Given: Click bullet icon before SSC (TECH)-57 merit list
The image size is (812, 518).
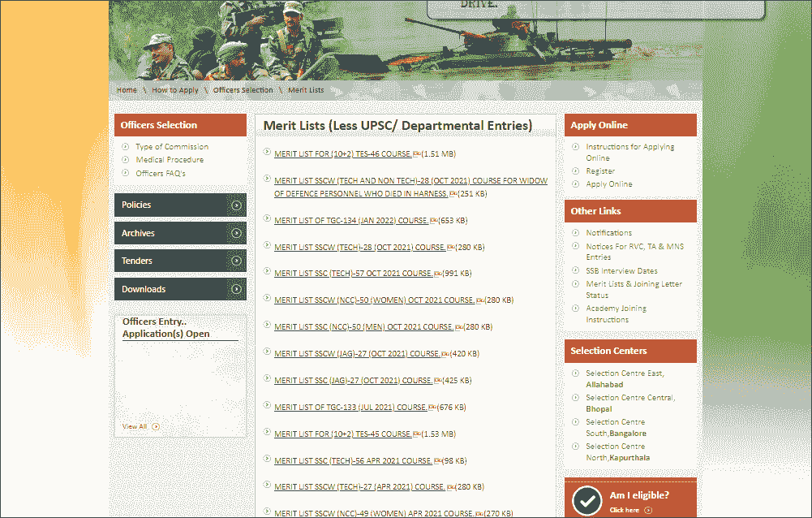Looking at the screenshot, I should (x=268, y=271).
